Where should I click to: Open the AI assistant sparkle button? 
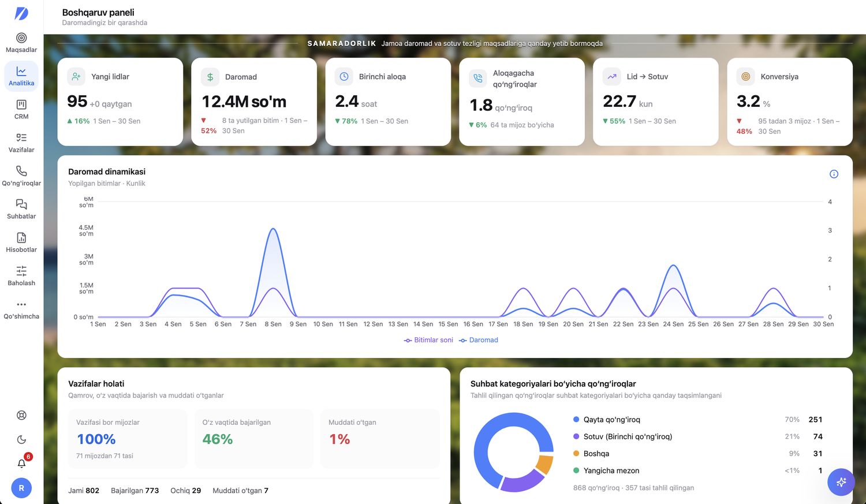841,481
